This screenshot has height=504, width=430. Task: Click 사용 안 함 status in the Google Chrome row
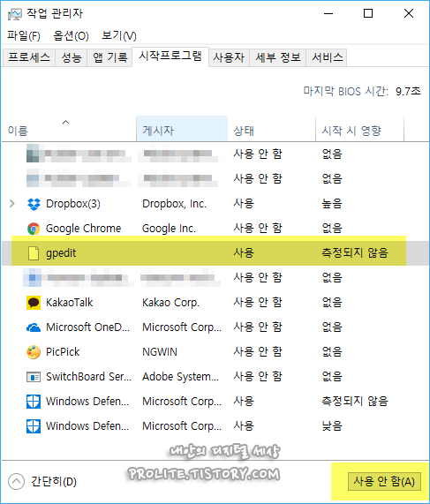click(258, 229)
